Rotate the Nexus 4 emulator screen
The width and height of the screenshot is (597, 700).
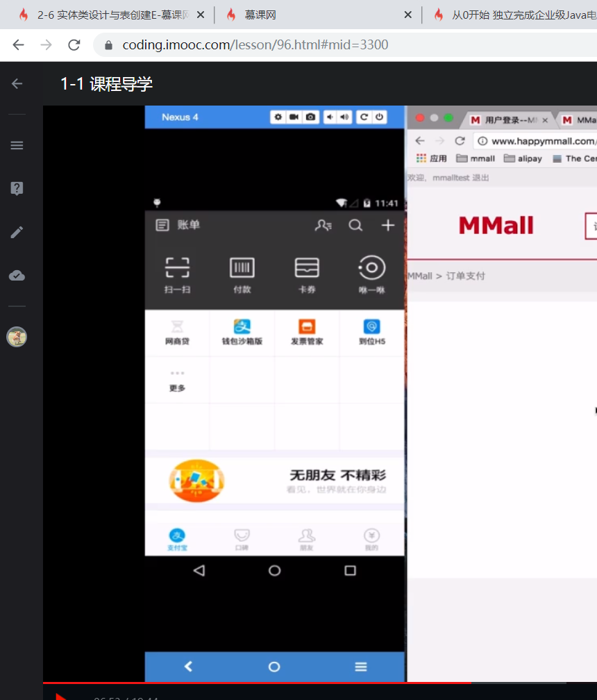[x=364, y=117]
